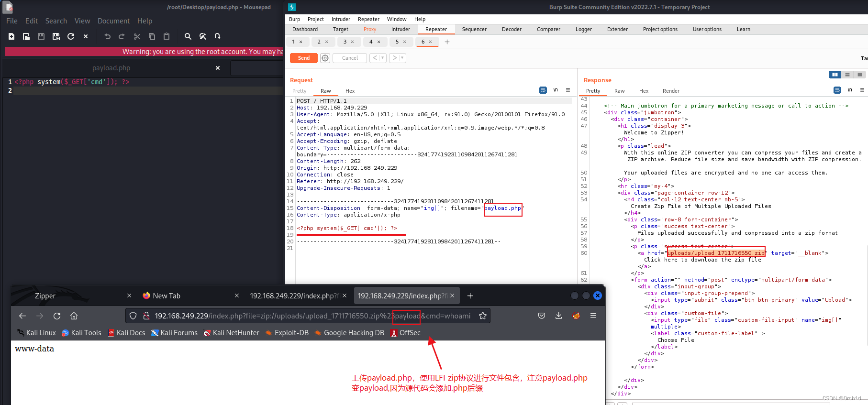This screenshot has width=868, height=405.
Task: Toggle line wrap in the Response panel
Action: click(837, 90)
